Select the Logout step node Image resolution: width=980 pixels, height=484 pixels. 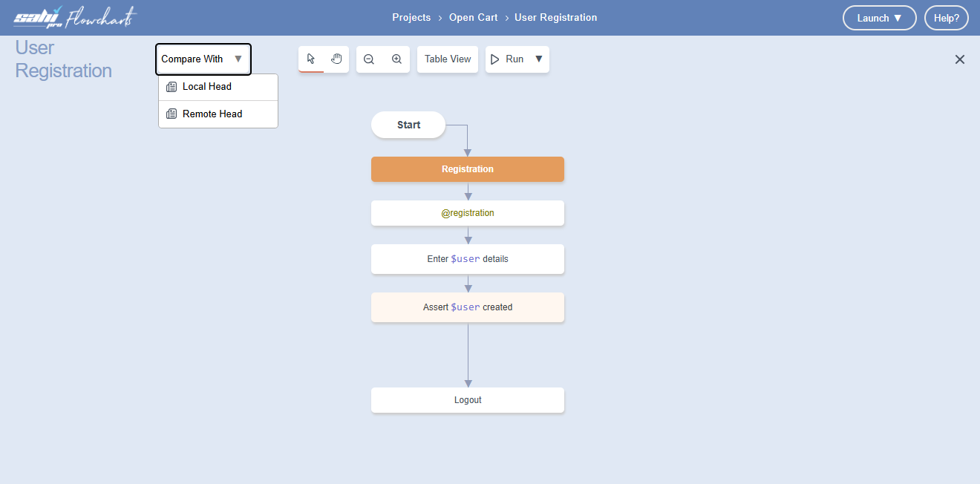[x=468, y=400]
